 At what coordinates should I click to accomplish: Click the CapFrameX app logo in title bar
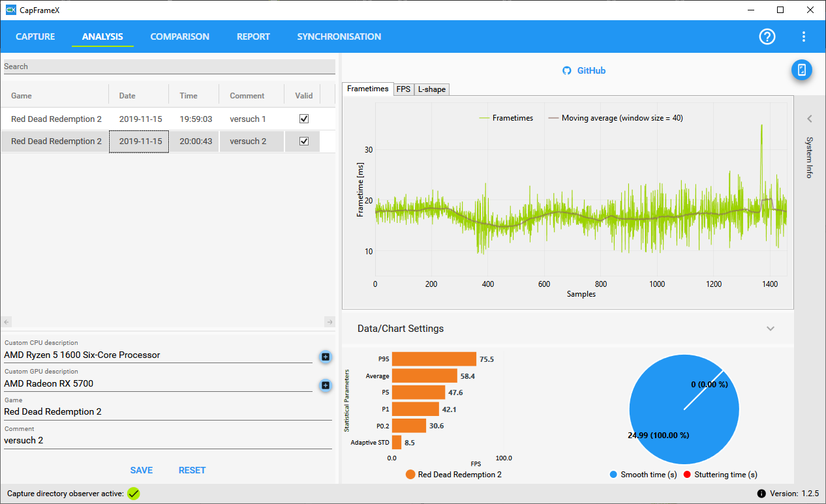(x=10, y=10)
